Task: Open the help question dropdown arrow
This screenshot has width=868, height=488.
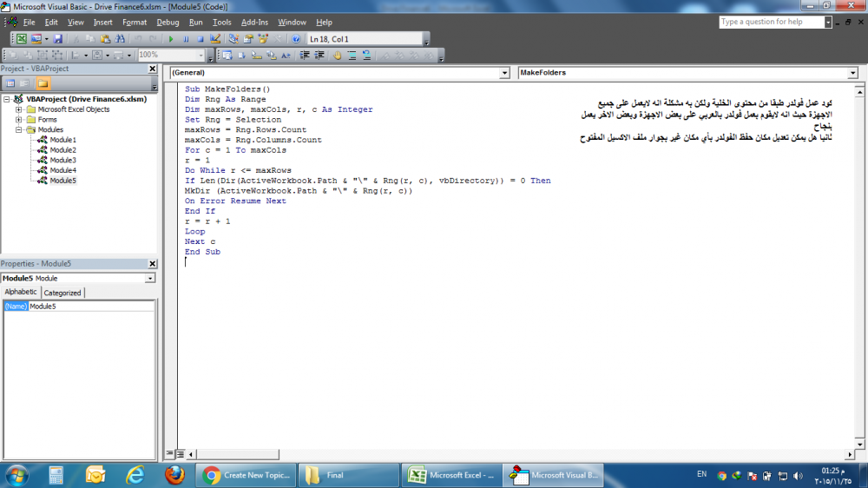Action: [828, 23]
